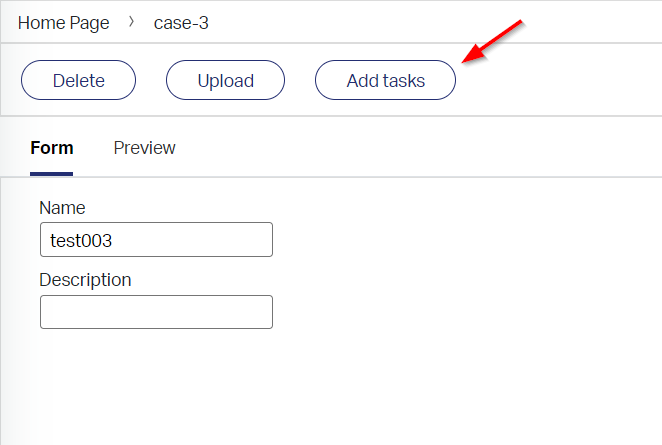Click the Add tasks button
The height and width of the screenshot is (445, 662).
(x=385, y=80)
